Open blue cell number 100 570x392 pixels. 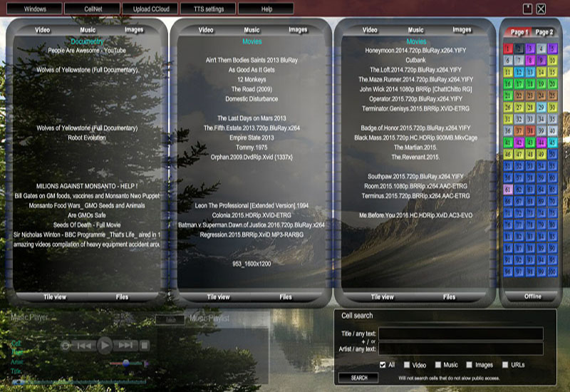pyautogui.click(x=553, y=272)
